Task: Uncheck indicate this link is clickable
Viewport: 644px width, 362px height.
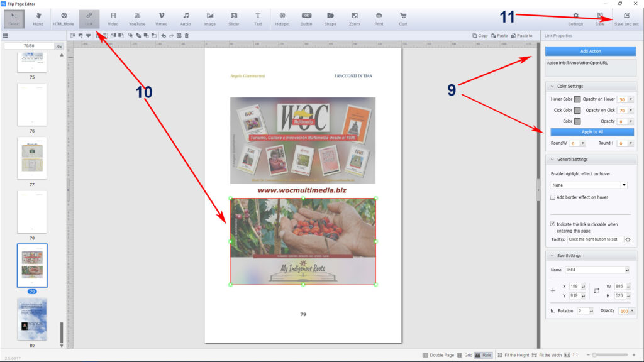Action: coord(553,224)
